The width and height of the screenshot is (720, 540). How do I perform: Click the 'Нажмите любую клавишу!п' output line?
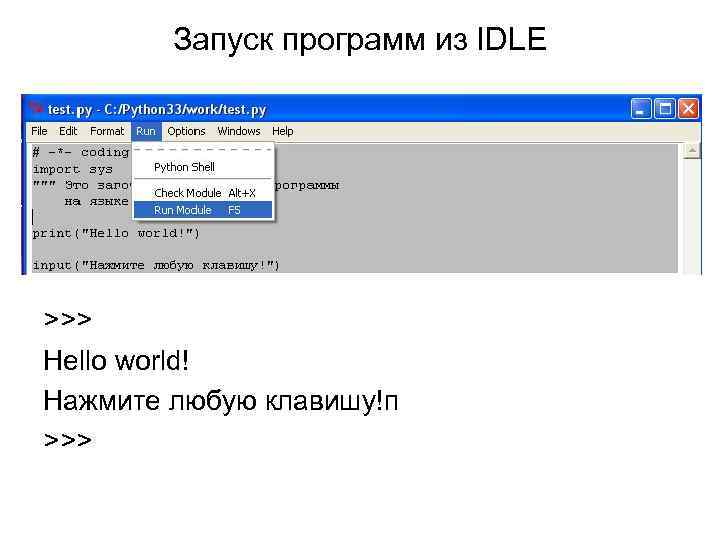[220, 401]
